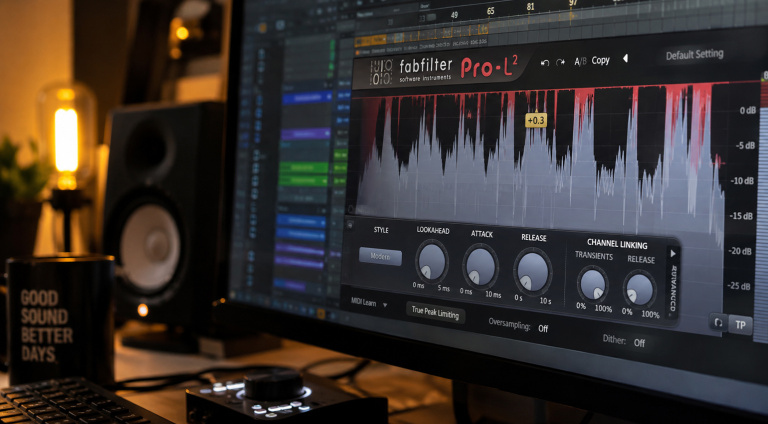Image resolution: width=768 pixels, height=424 pixels.
Task: Click the -10 dB scale label
Action: click(742, 181)
